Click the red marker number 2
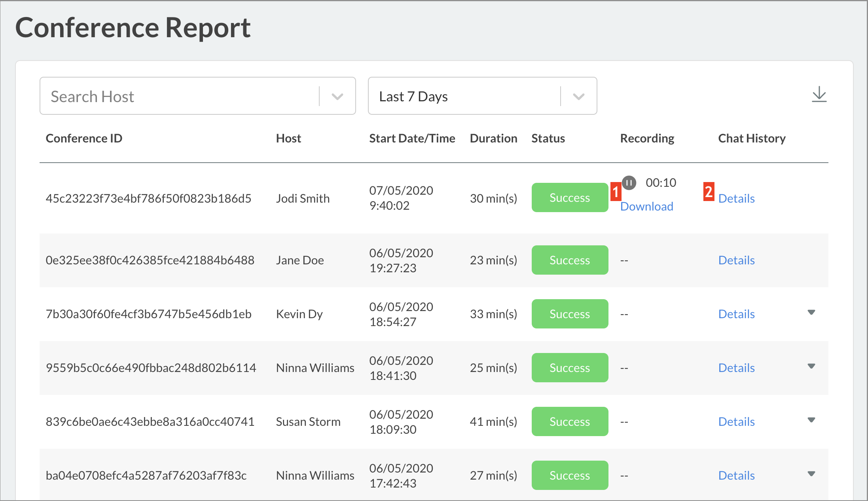Screen dimensions: 868x501 coord(708,192)
